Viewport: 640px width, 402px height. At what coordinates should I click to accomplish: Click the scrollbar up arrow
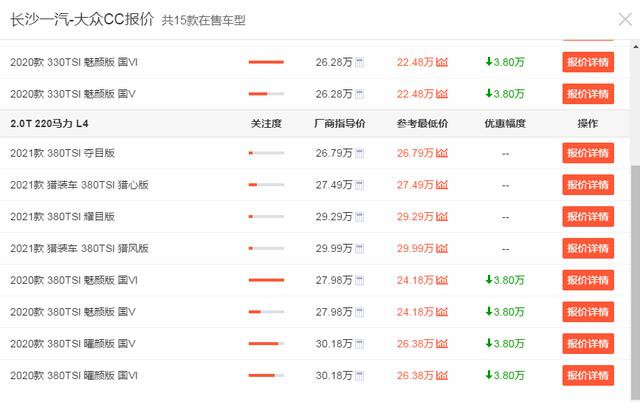point(636,46)
